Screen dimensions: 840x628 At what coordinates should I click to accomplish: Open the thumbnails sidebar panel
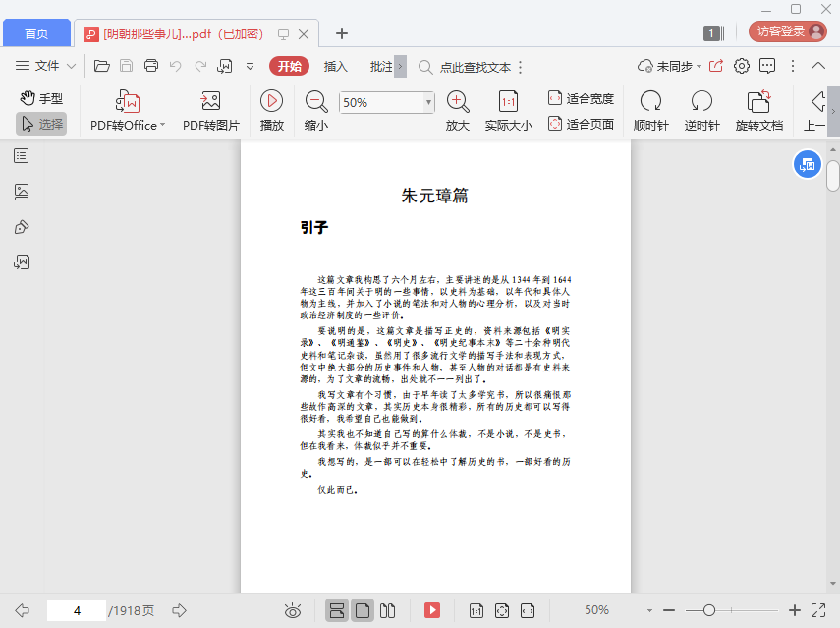tap(22, 192)
